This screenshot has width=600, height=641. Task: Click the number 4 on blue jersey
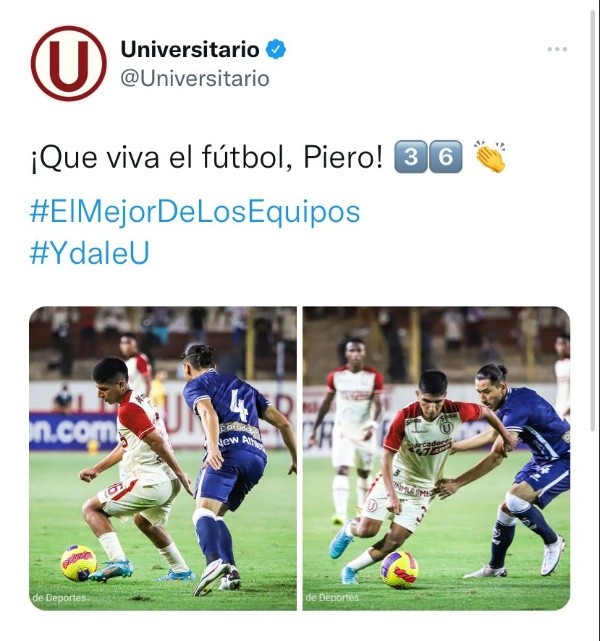(239, 405)
